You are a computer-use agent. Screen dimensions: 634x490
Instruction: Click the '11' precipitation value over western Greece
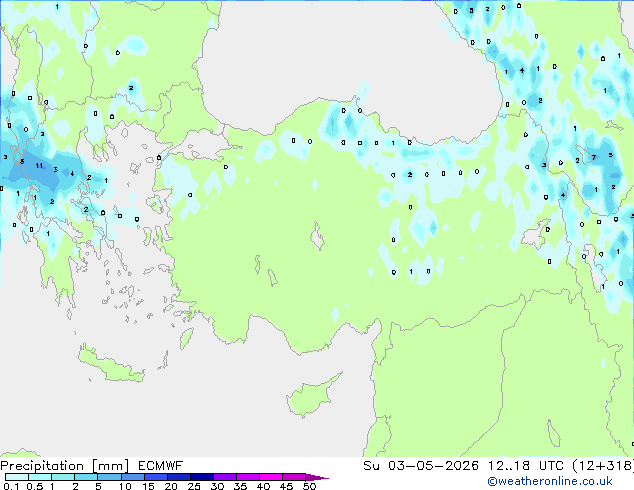(x=39, y=165)
